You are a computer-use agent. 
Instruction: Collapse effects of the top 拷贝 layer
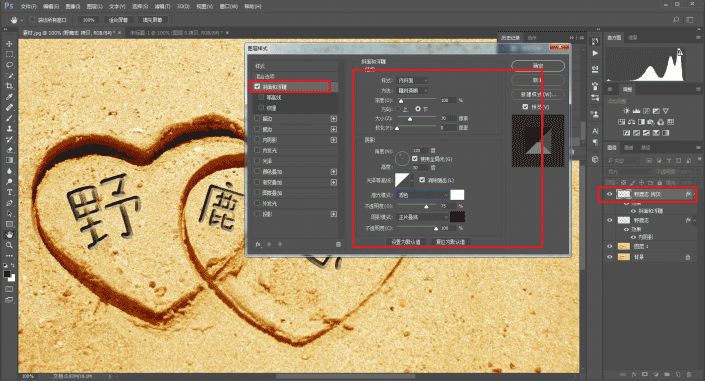coord(694,194)
